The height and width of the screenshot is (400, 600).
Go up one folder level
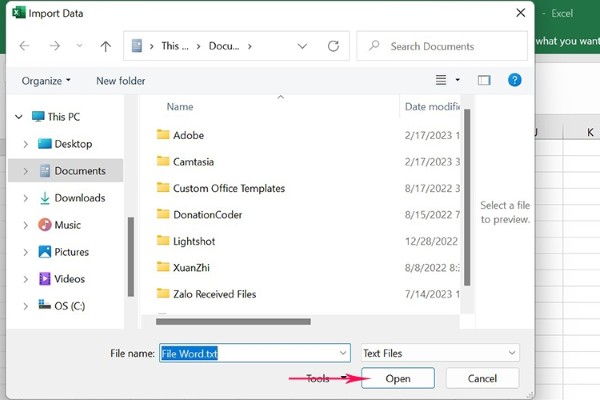[106, 46]
